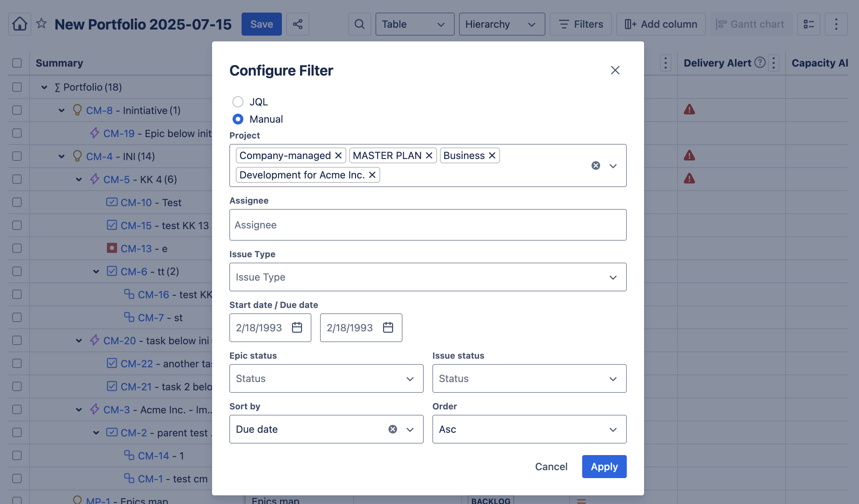The image size is (859, 504).
Task: Cancel the filter configuration
Action: [x=551, y=467]
